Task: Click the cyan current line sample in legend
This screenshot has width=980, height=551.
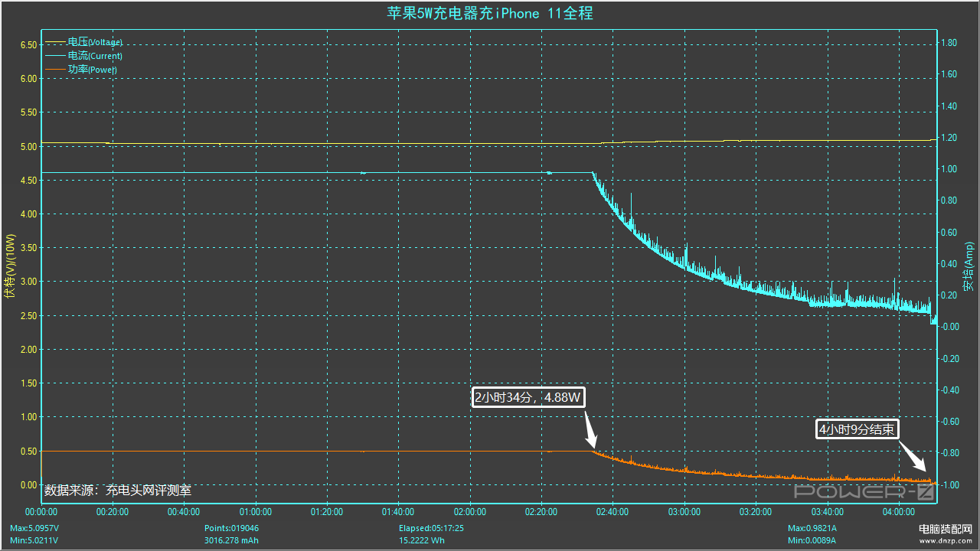Action: [56, 56]
